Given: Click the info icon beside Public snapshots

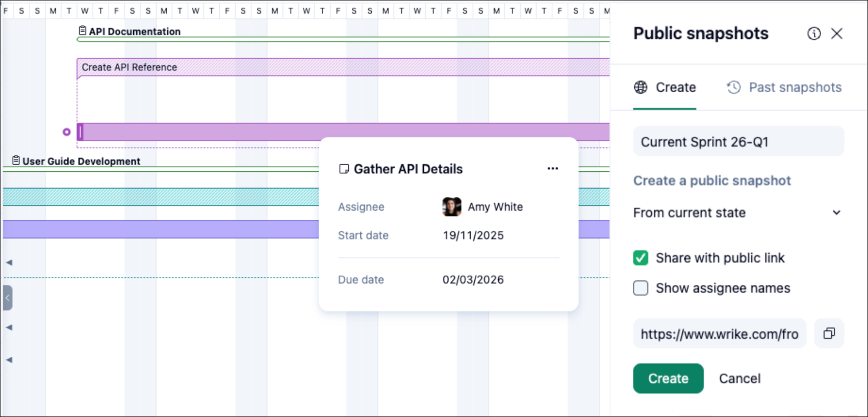Looking at the screenshot, I should tap(814, 34).
